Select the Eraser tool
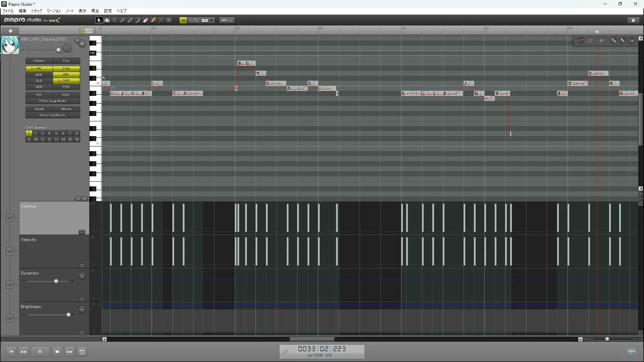The width and height of the screenshot is (644, 362). click(x=146, y=20)
